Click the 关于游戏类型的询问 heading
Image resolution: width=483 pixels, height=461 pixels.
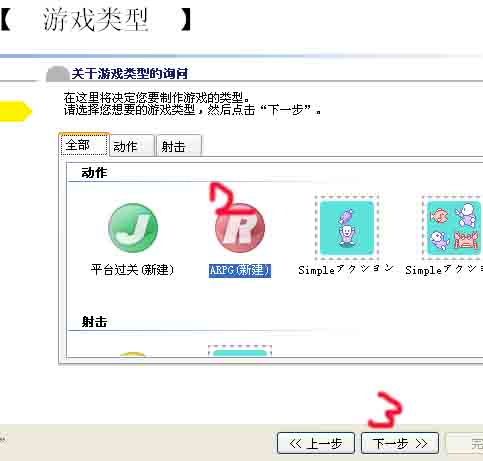click(x=130, y=74)
